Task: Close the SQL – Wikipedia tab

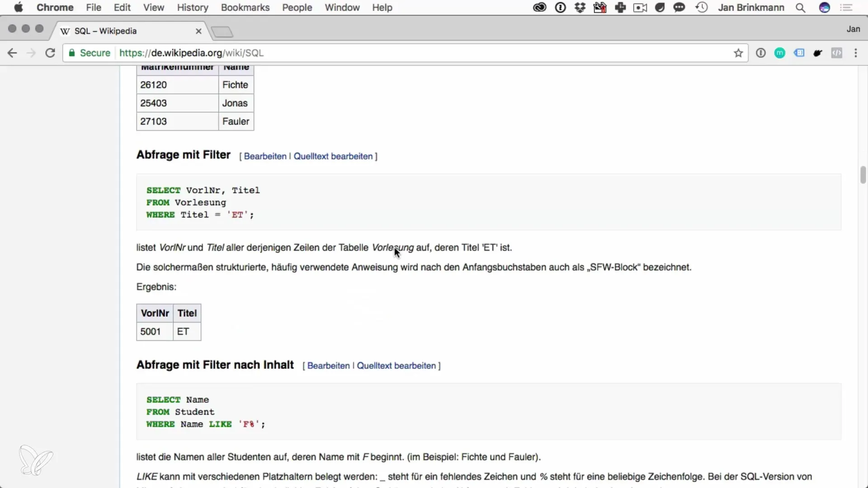Action: 198,31
